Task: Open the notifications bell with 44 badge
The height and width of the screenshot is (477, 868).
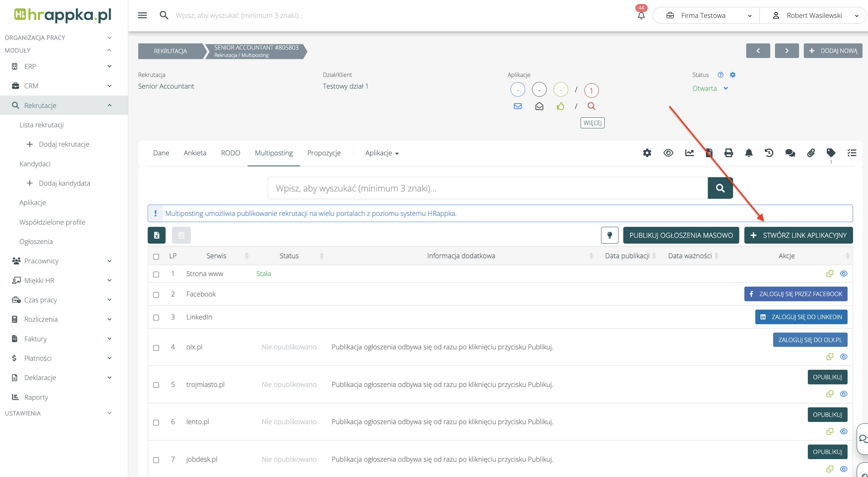Action: tap(641, 15)
